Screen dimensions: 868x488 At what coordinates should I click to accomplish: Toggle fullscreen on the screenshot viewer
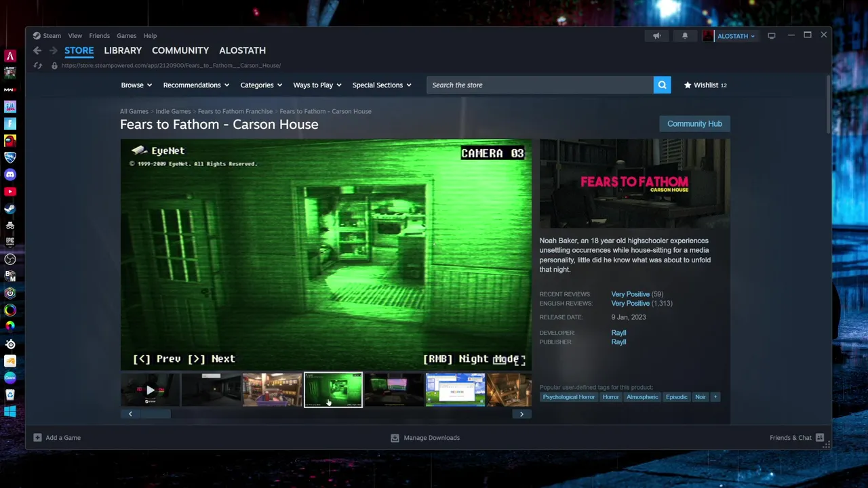(519, 361)
